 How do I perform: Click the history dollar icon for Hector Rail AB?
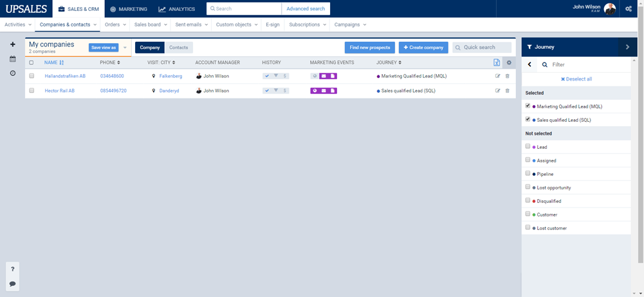tap(284, 91)
